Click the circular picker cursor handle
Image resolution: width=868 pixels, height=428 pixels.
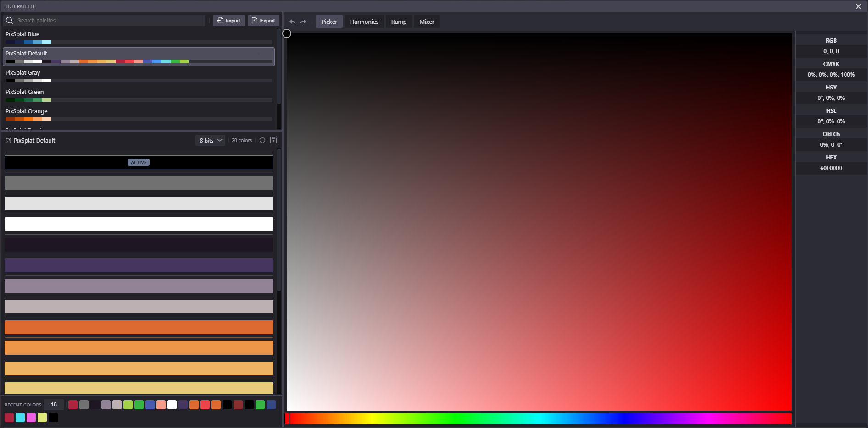[287, 33]
